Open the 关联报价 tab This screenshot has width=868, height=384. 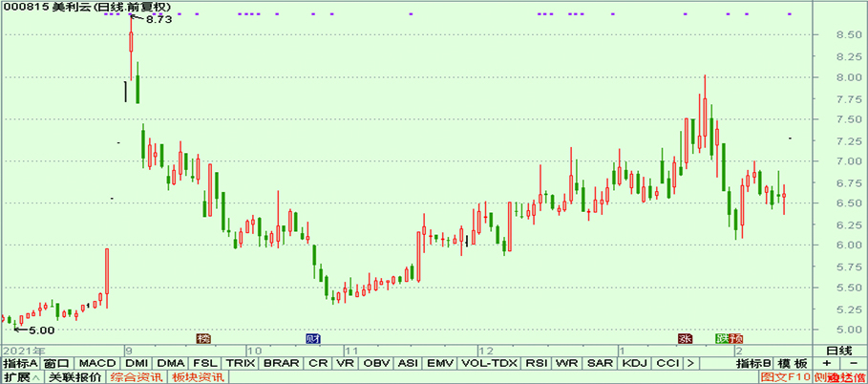pyautogui.click(x=74, y=377)
